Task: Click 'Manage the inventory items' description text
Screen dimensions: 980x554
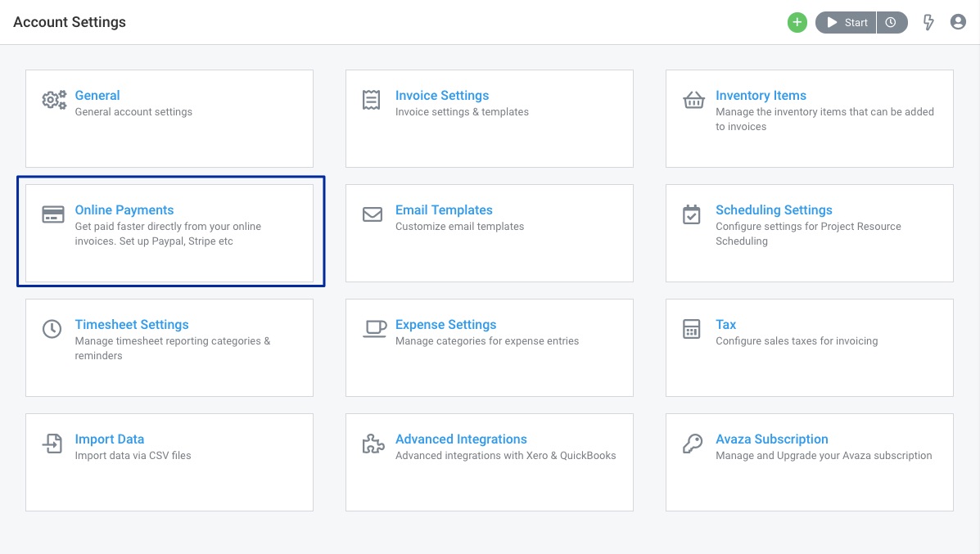Action: [x=825, y=119]
